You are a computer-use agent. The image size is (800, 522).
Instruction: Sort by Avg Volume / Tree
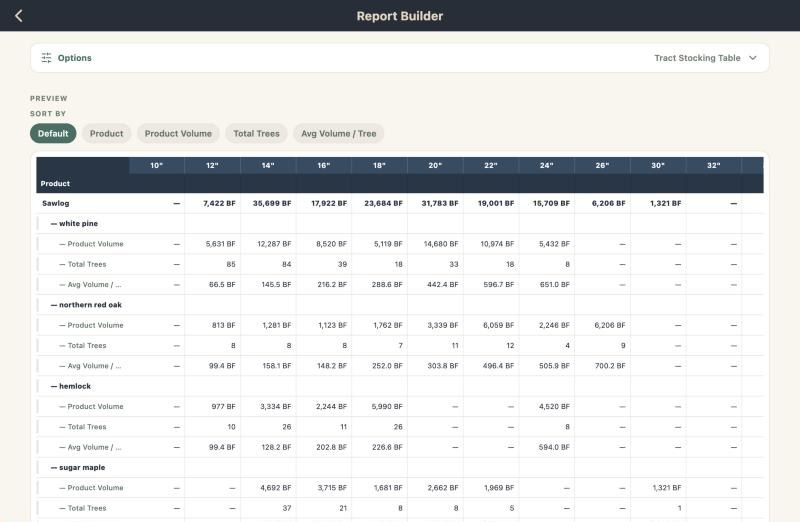tap(338, 133)
